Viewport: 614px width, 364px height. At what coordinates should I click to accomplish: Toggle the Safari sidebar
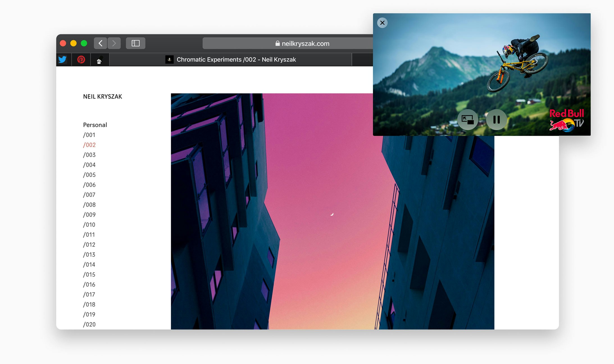point(136,43)
